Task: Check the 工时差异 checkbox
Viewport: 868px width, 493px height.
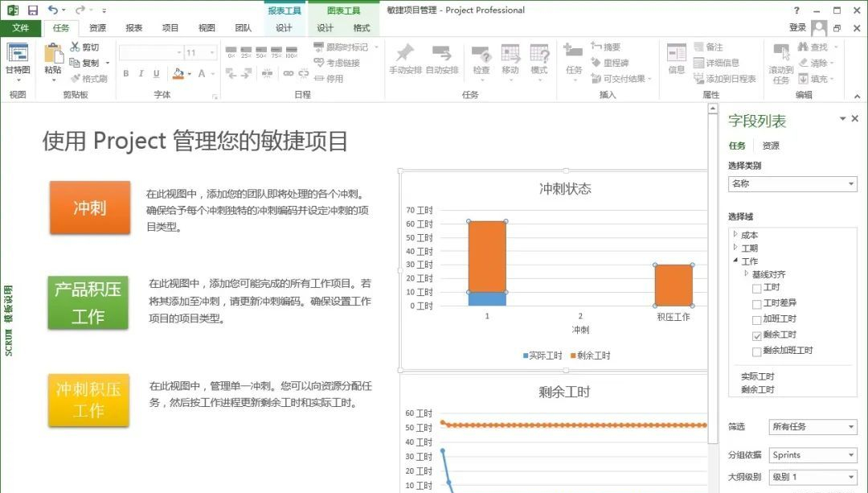Action: (757, 303)
